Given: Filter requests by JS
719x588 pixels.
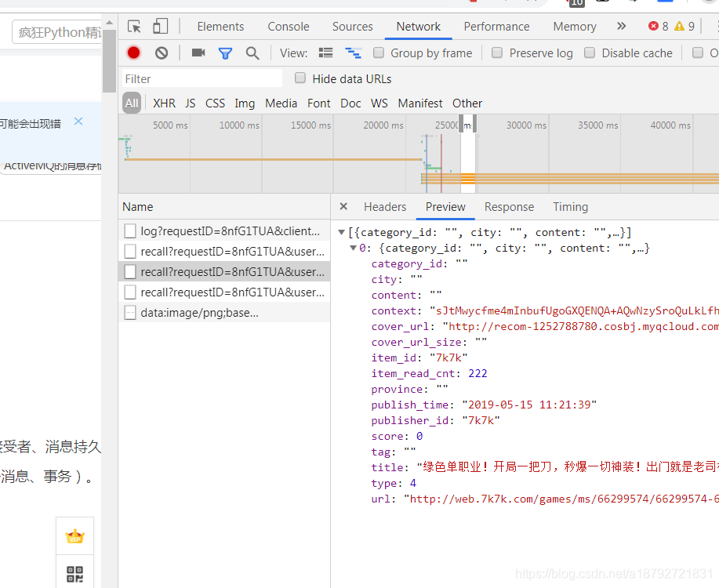Looking at the screenshot, I should coord(191,103).
